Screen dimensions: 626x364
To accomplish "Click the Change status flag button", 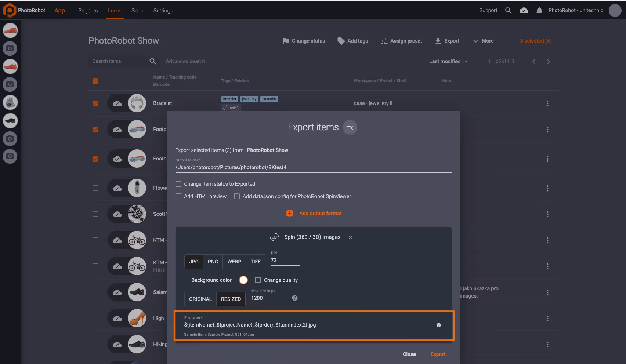I will pyautogui.click(x=304, y=41).
